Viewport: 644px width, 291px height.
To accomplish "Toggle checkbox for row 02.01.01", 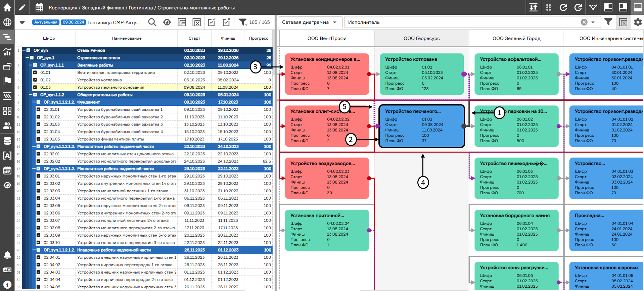I will (38, 109).
